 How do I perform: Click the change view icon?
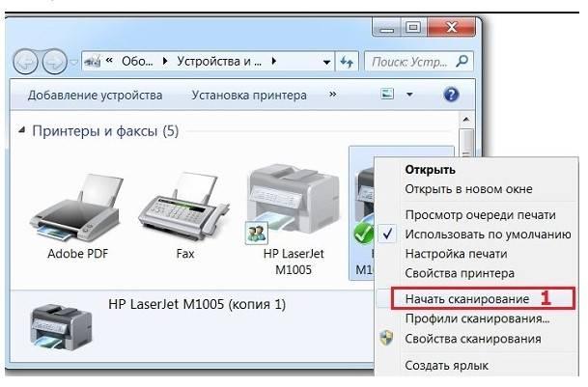387,94
